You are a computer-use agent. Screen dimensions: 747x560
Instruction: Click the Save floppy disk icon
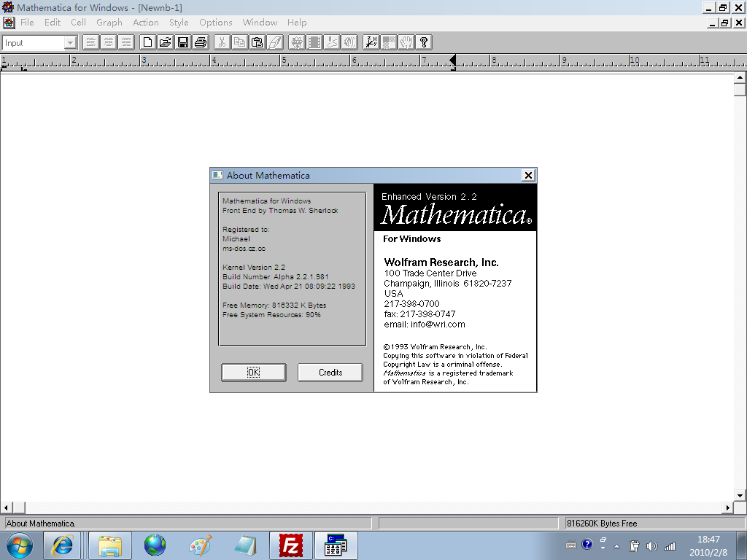183,42
